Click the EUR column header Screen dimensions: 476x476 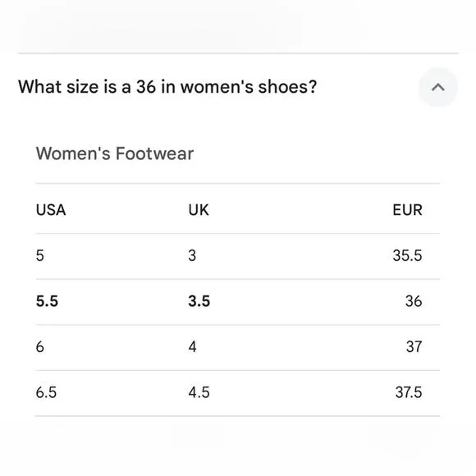(x=407, y=210)
